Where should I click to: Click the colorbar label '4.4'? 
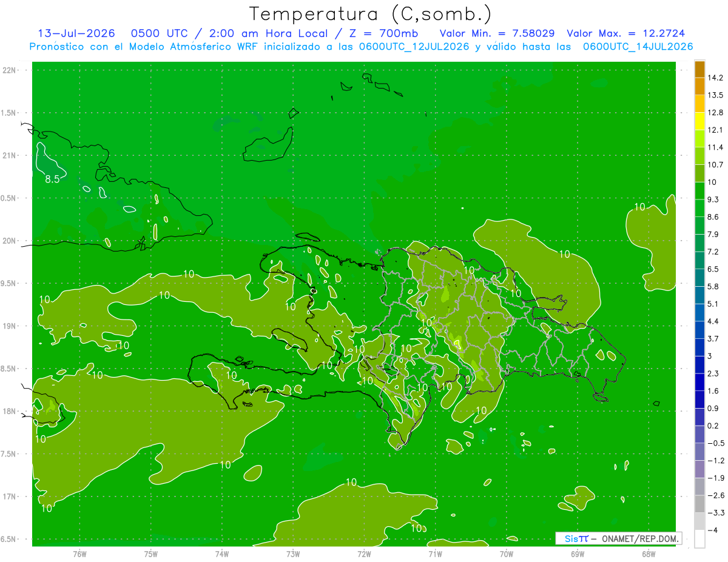(x=714, y=321)
